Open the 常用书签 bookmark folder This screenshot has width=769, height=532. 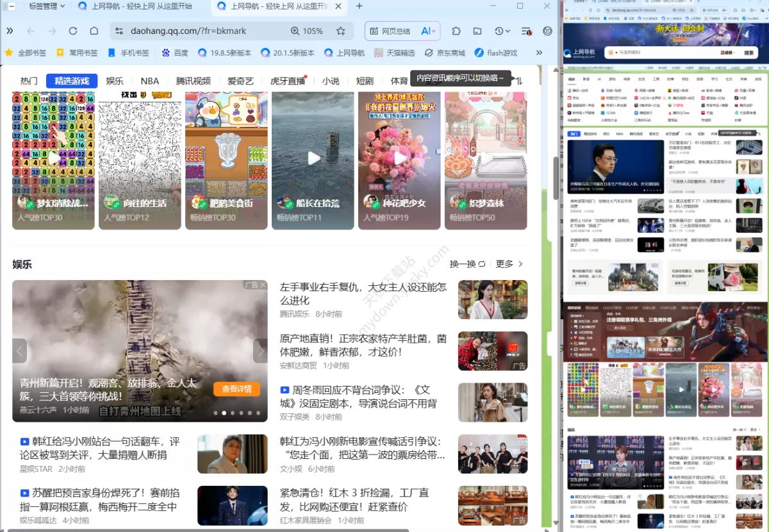(78, 53)
